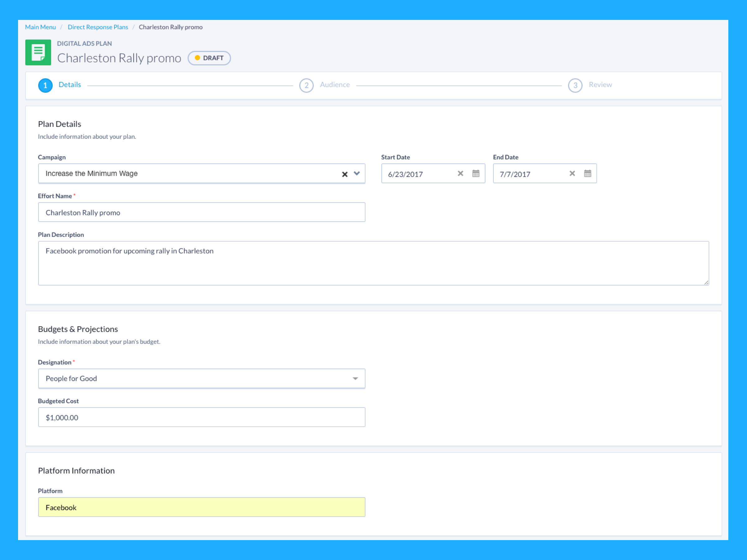Switch to the Review step label

pos(600,85)
